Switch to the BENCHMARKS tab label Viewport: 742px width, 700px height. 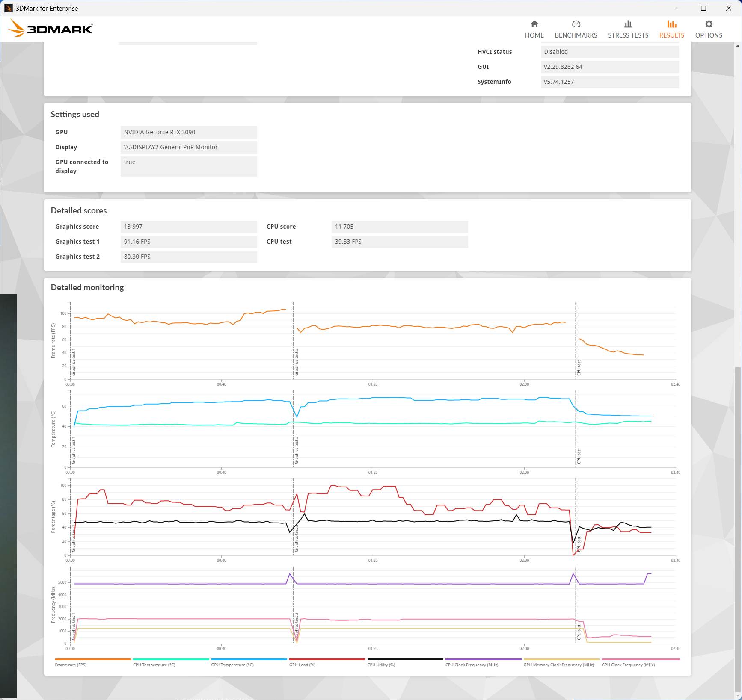576,35
